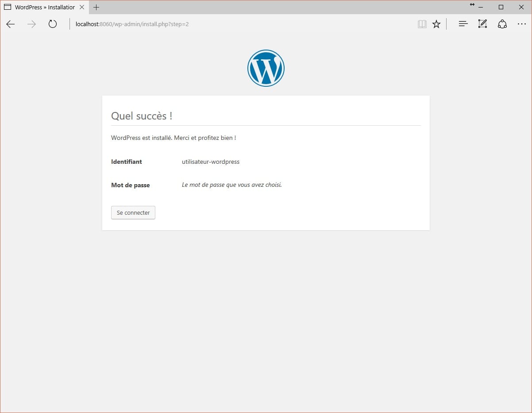
Task: Click the forward navigation arrow
Action: click(31, 24)
